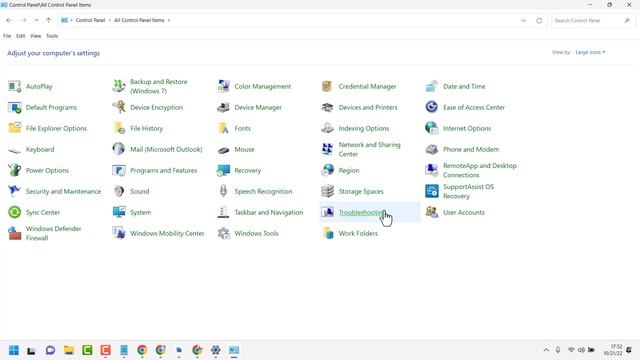Open the Security and Maintenance flag icon

point(15,191)
